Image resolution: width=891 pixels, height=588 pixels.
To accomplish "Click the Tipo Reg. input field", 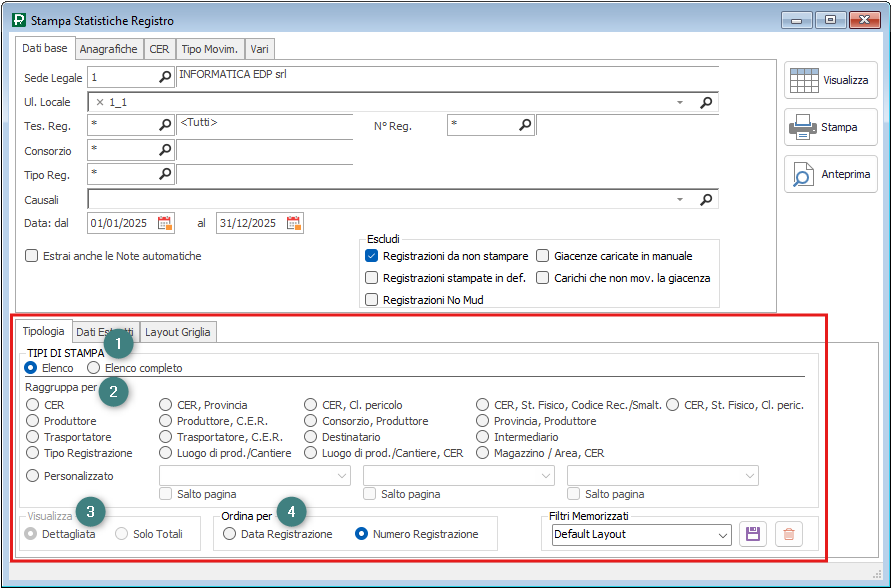I will tap(121, 174).
